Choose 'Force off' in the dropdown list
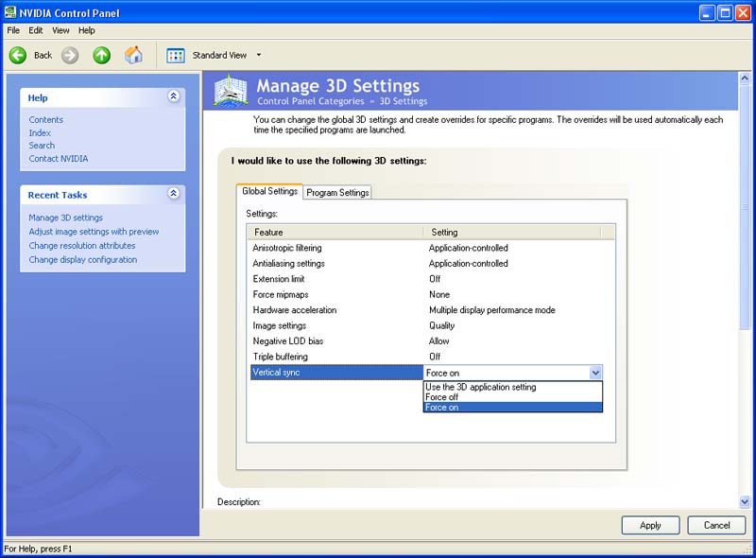 (x=513, y=397)
